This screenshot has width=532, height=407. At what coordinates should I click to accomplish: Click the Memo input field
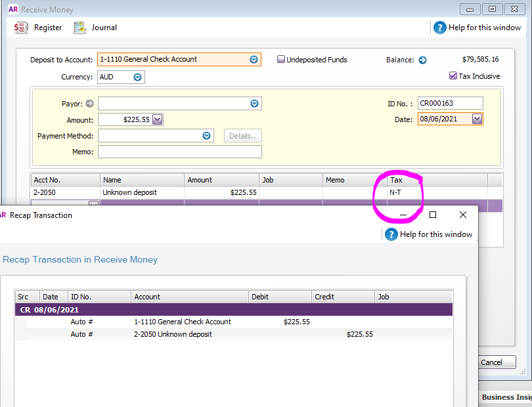179,152
